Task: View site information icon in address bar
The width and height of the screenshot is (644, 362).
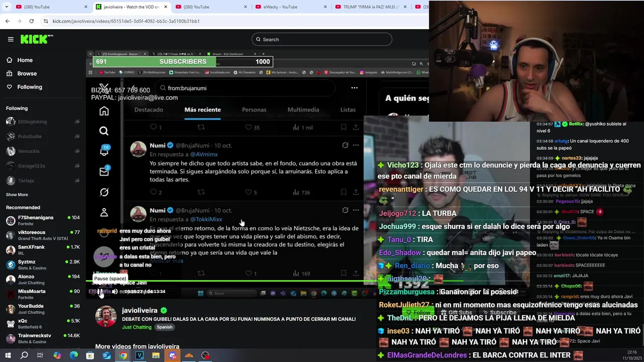Action: (x=46, y=21)
